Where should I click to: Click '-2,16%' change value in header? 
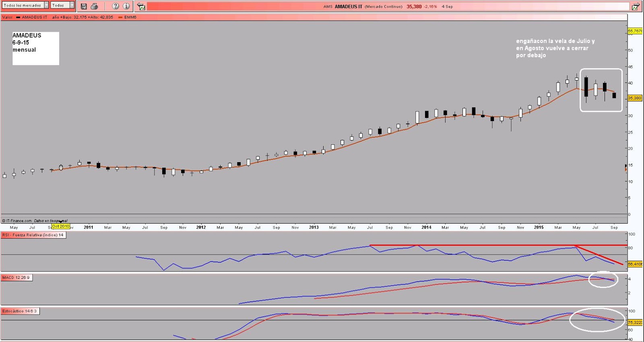pyautogui.click(x=430, y=6)
